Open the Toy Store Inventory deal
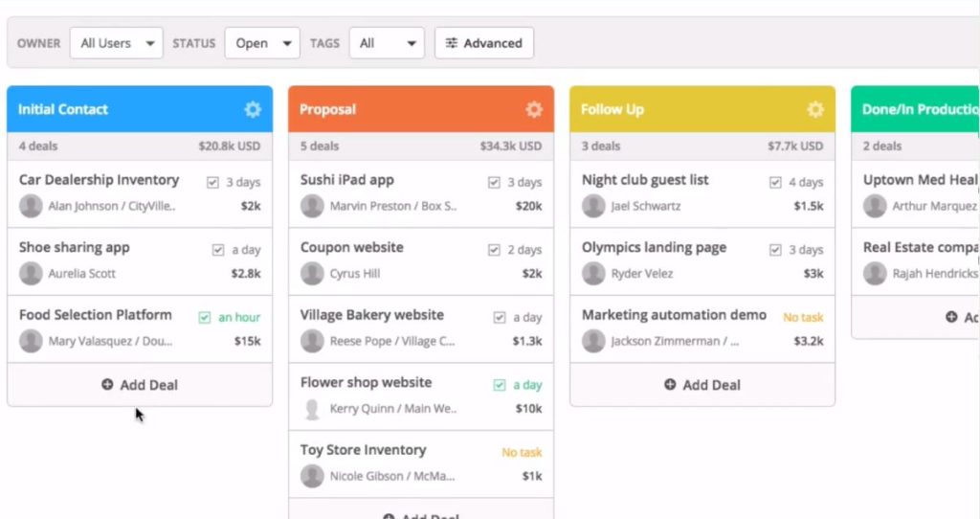The image size is (980, 519). [363, 450]
